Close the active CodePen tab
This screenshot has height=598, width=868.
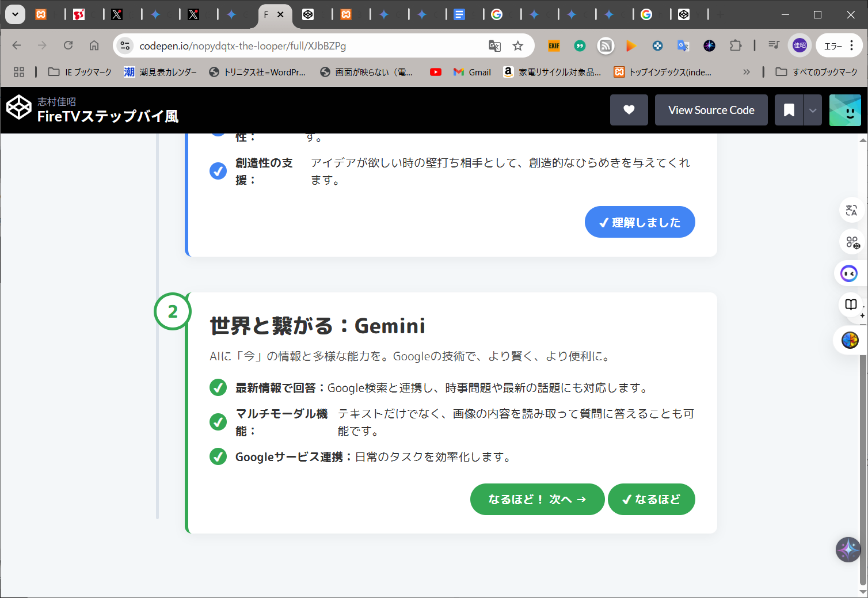280,14
